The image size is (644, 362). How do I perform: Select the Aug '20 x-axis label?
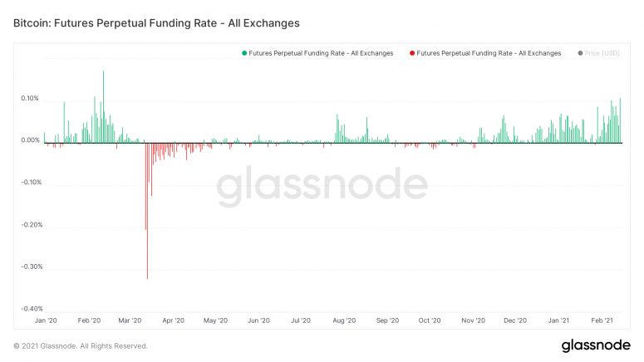point(344,320)
